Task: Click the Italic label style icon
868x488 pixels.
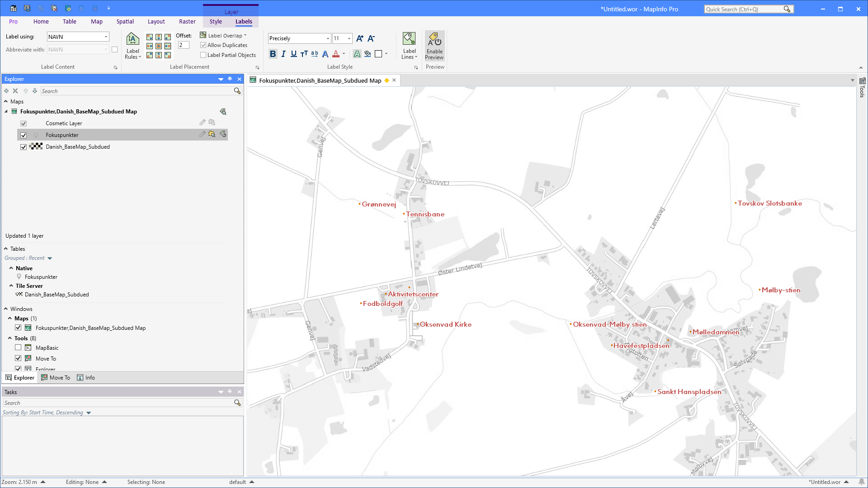Action: point(283,54)
